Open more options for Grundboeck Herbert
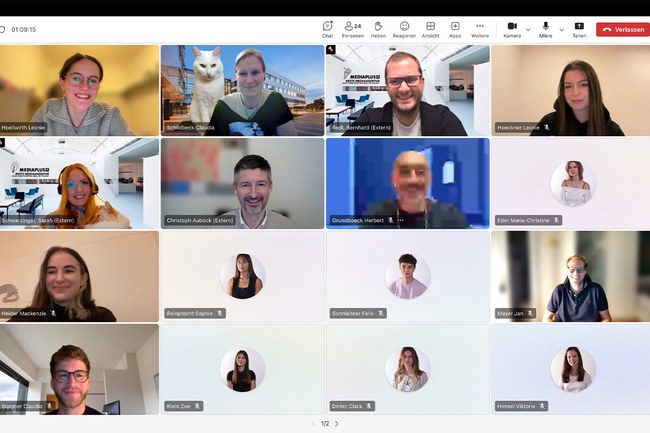The image size is (650, 433). point(401,220)
